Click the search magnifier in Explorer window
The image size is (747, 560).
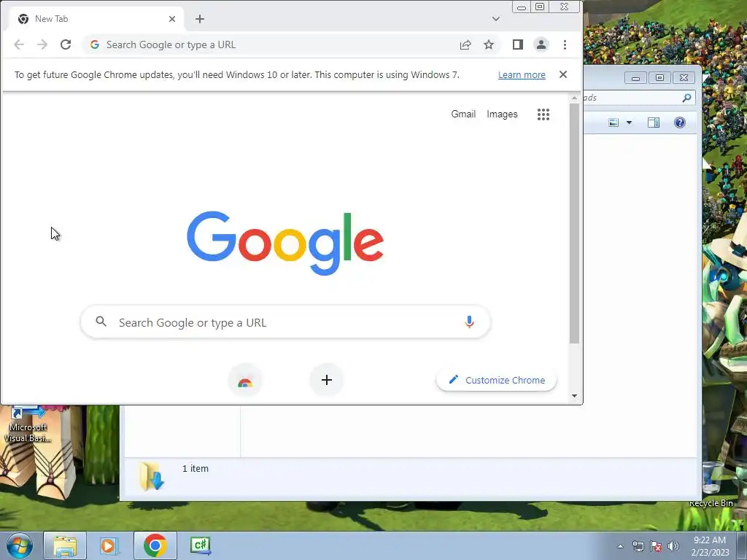tap(686, 98)
